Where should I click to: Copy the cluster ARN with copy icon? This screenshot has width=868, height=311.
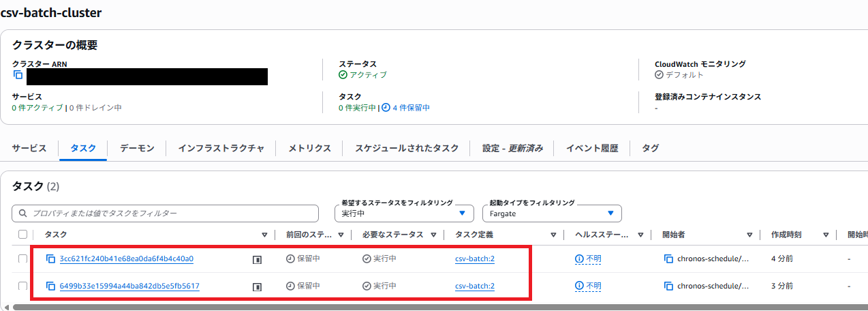(x=18, y=75)
